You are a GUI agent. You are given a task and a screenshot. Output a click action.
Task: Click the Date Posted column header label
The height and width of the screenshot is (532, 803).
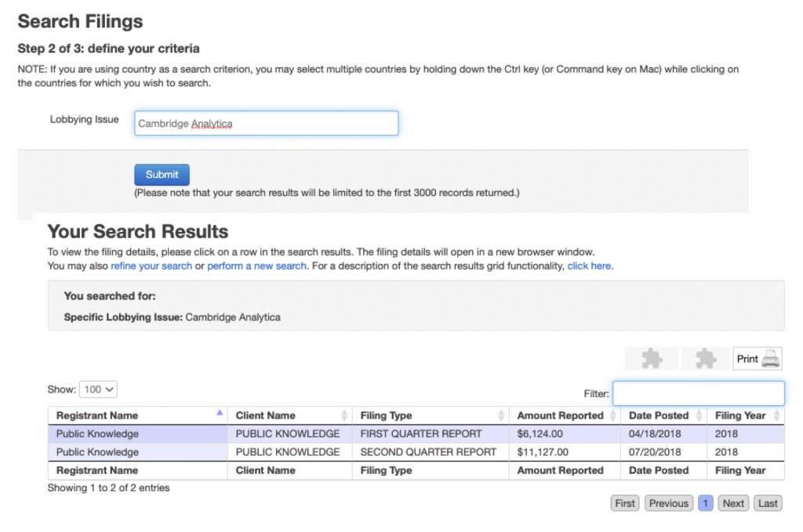click(x=659, y=415)
